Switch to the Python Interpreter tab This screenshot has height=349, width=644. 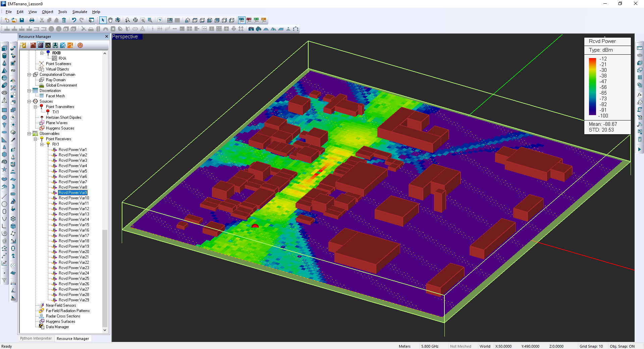(x=36, y=338)
